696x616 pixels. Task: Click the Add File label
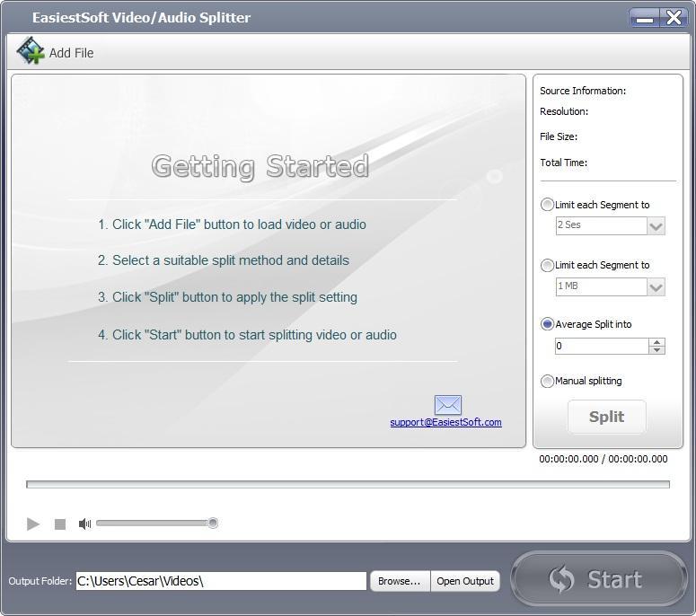pyautogui.click(x=72, y=53)
